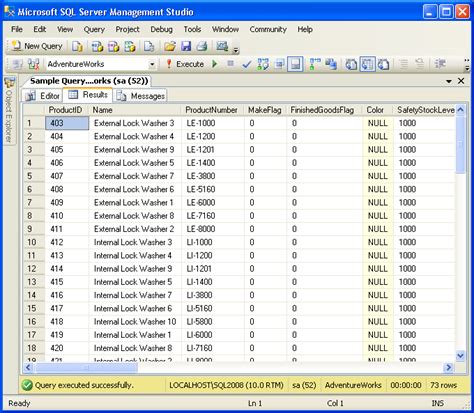The image size is (474, 413).
Task: Save the query with the floppy disk icon
Action: click(186, 46)
